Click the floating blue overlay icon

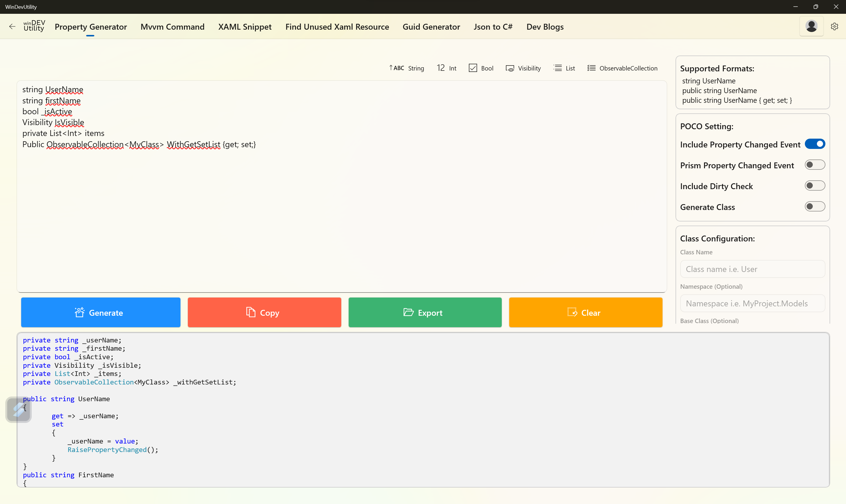(19, 410)
